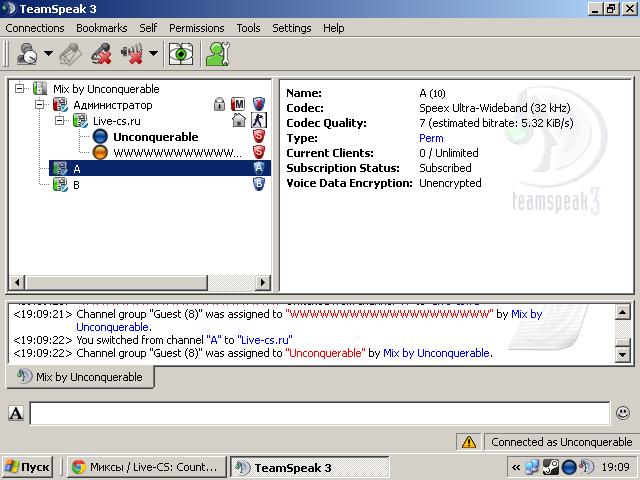640x480 pixels.
Task: Open the smiley emoticon picker
Action: 622,413
